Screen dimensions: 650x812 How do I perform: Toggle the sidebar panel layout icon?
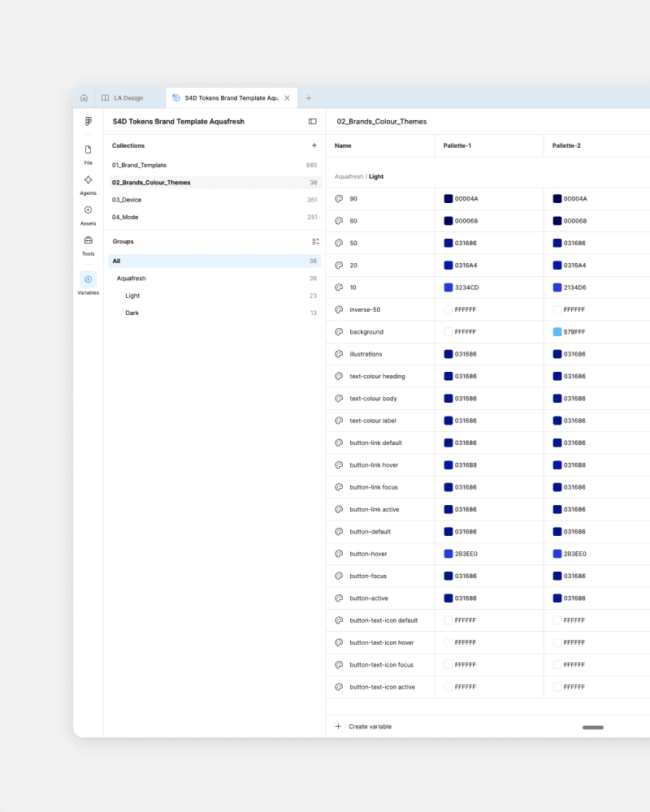[x=313, y=121]
